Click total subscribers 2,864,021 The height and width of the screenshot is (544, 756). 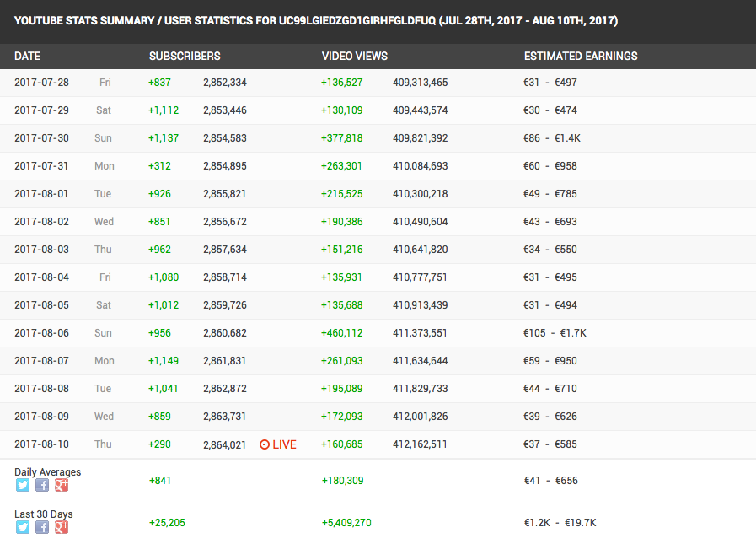tap(225, 444)
